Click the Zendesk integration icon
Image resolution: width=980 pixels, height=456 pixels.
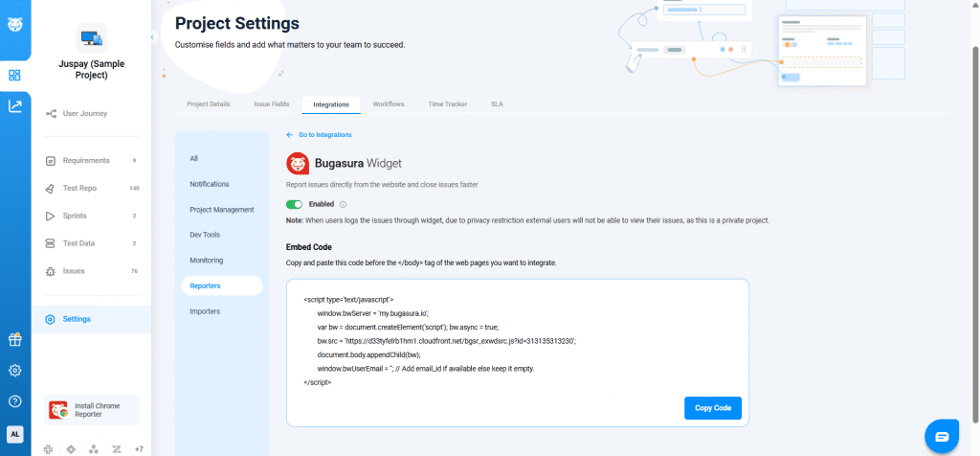point(116,448)
